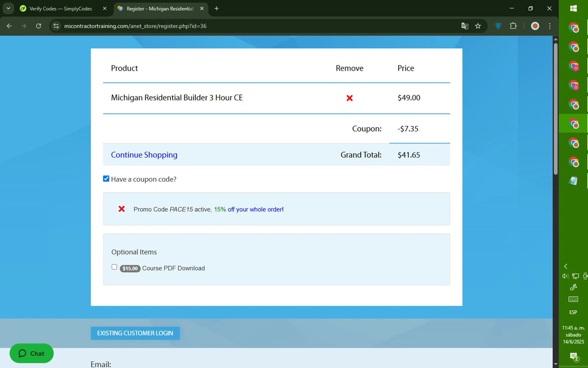Open the notification center icon
The image size is (588, 368).
(573, 357)
